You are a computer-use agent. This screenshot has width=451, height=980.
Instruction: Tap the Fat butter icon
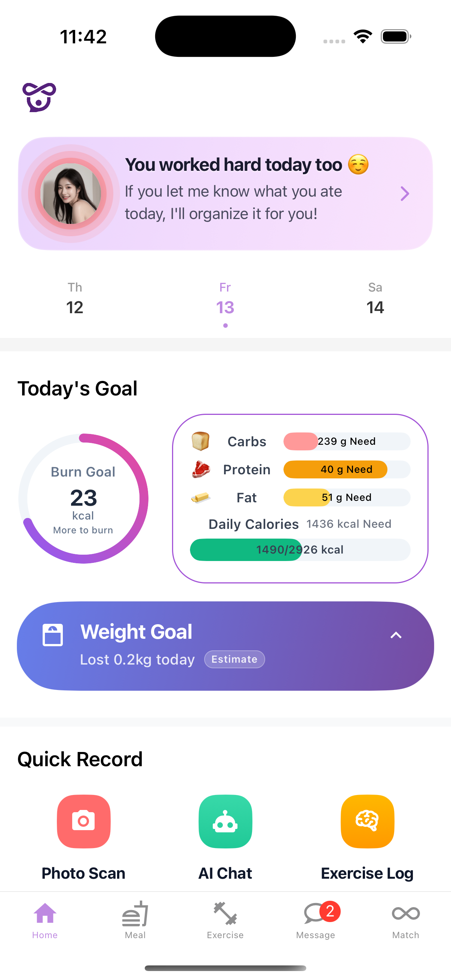pyautogui.click(x=200, y=497)
